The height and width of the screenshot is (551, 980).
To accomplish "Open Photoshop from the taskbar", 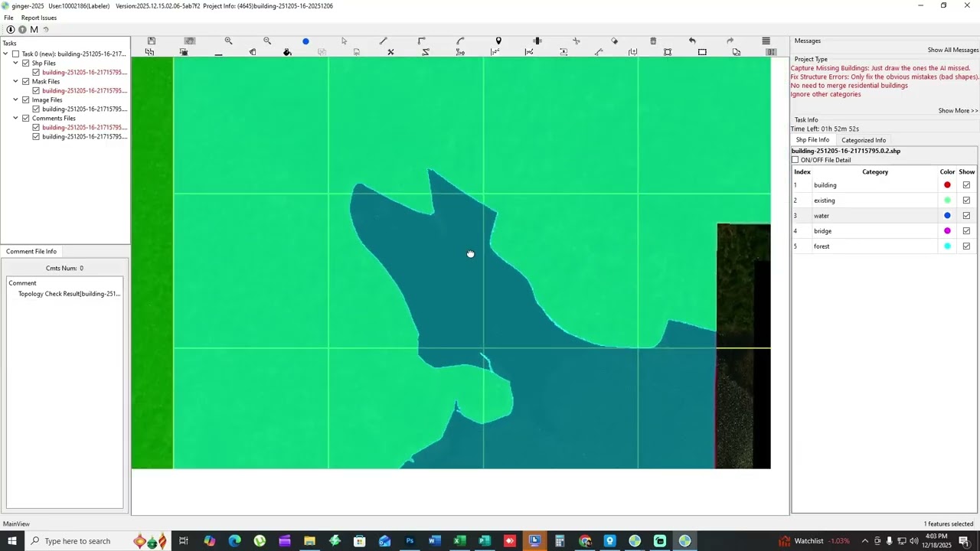I will tap(410, 541).
